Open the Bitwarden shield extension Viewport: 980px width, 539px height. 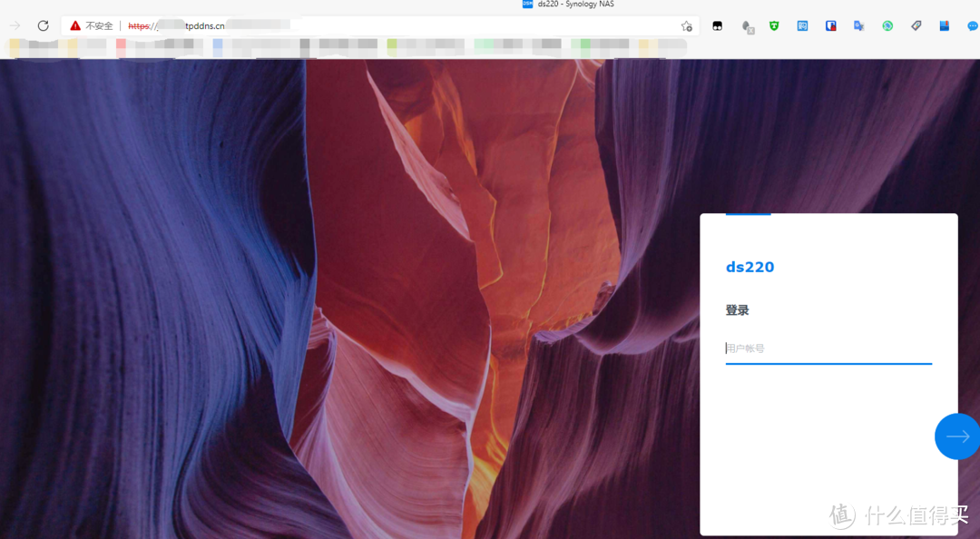coord(830,25)
